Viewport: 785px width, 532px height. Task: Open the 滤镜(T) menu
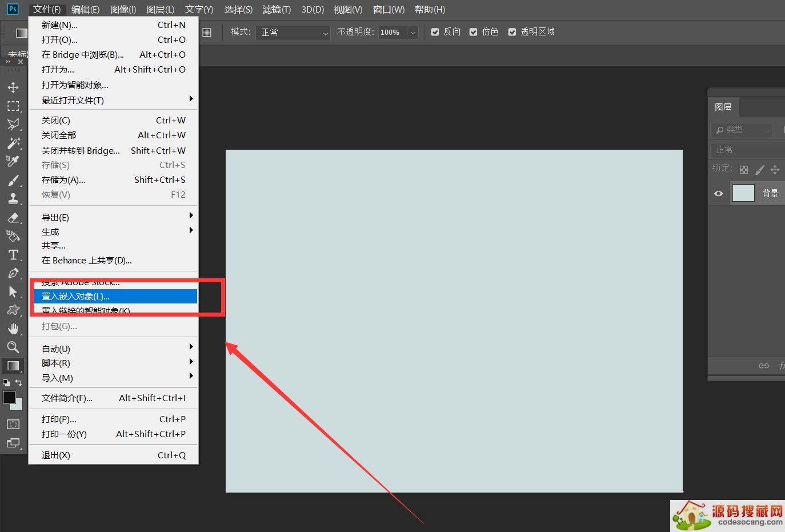[x=277, y=9]
